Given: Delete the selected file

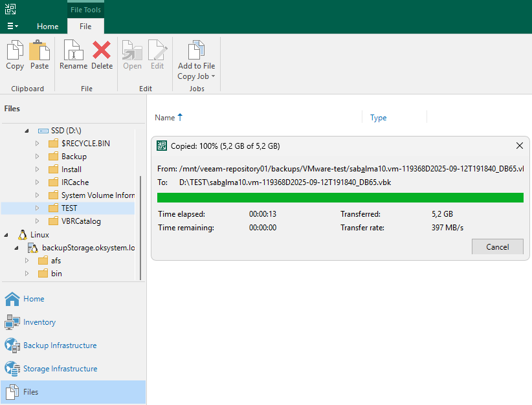Looking at the screenshot, I should (x=102, y=55).
